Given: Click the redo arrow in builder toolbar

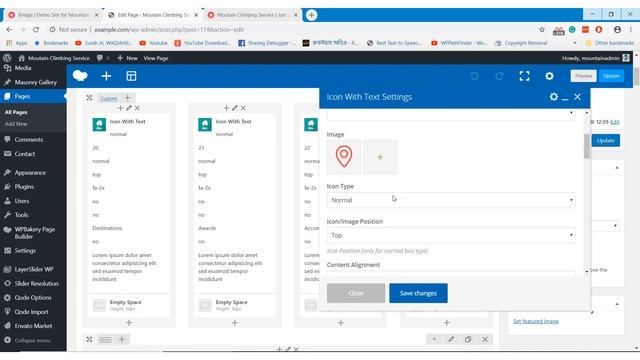Looking at the screenshot, I should click(499, 76).
